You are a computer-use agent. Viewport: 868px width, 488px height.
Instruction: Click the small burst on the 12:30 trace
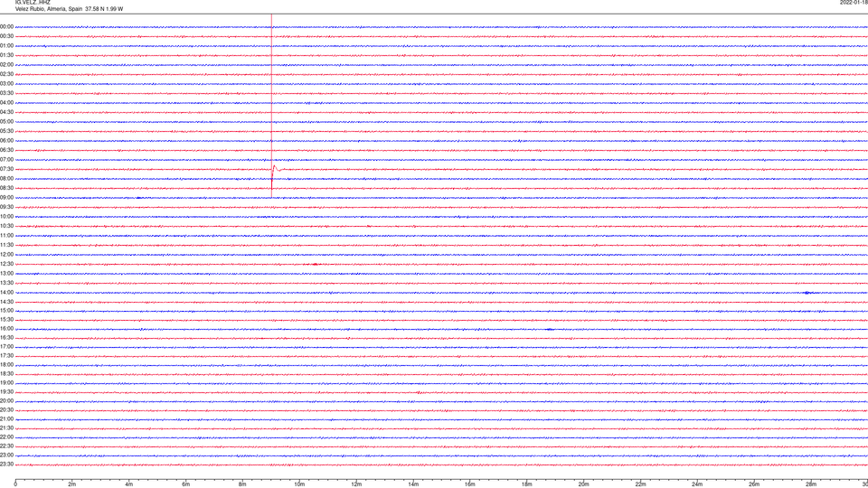316,264
